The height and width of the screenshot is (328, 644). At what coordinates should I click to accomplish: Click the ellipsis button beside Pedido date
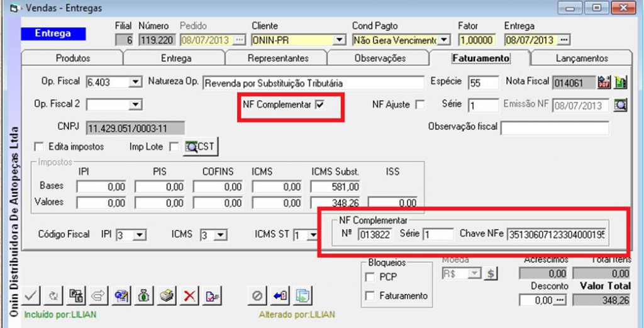[x=239, y=40]
